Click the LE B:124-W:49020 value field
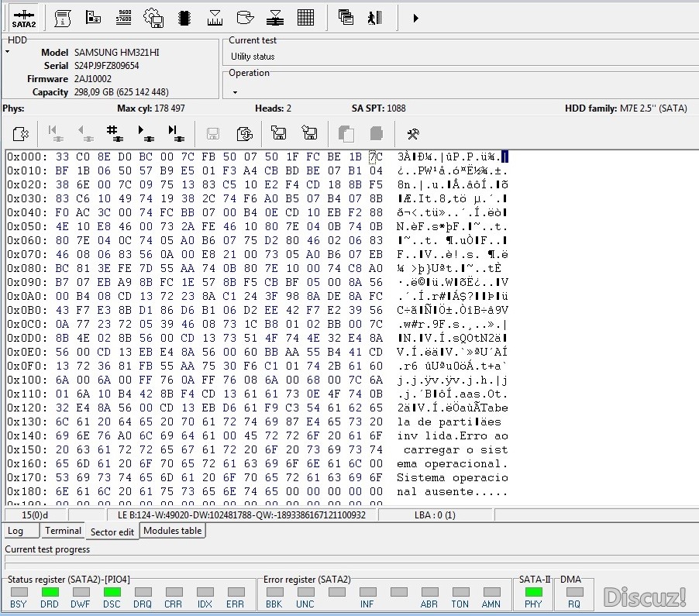Image resolution: width=699 pixels, height=616 pixels. point(242,515)
